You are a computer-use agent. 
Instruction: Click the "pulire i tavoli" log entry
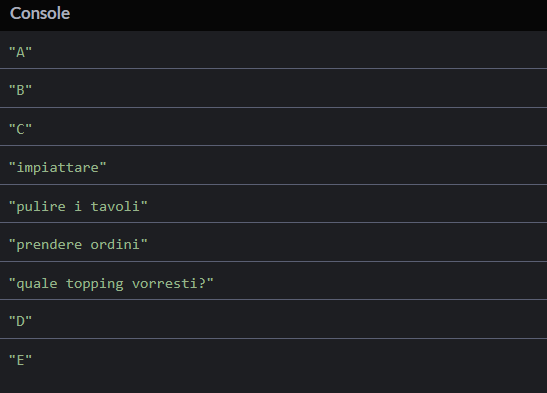pos(274,204)
